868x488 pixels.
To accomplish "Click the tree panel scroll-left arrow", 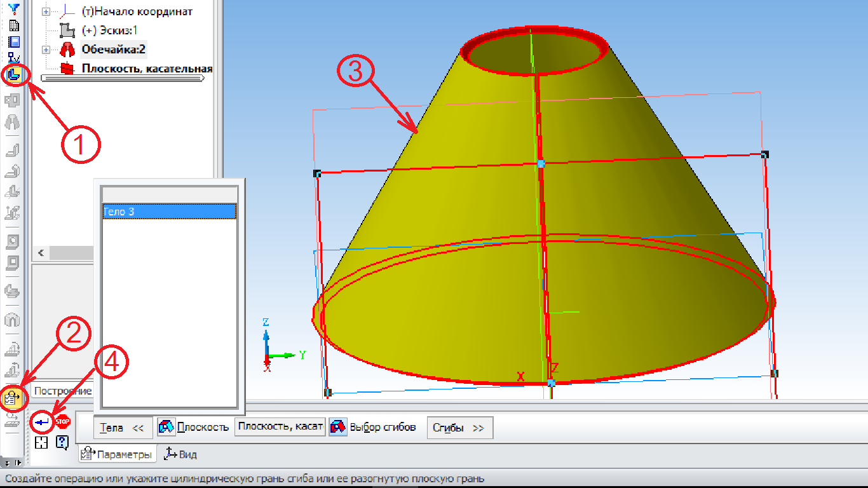I will click(x=41, y=253).
